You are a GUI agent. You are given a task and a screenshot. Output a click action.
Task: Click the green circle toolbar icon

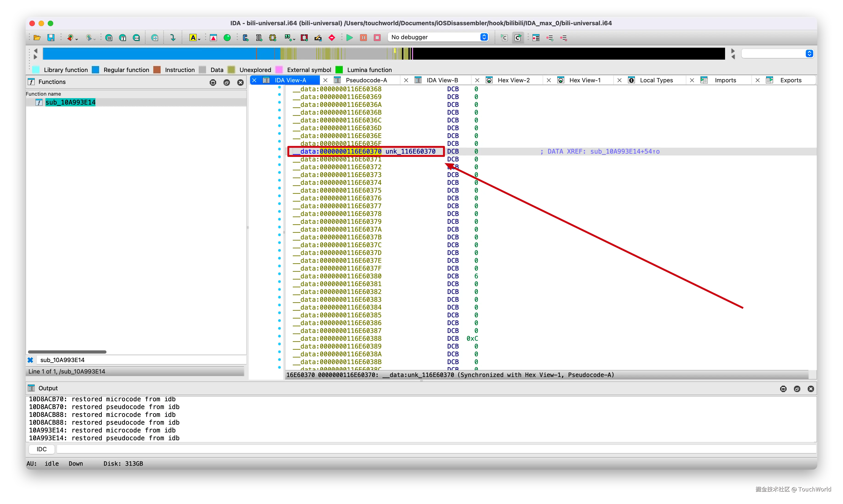[x=227, y=38]
